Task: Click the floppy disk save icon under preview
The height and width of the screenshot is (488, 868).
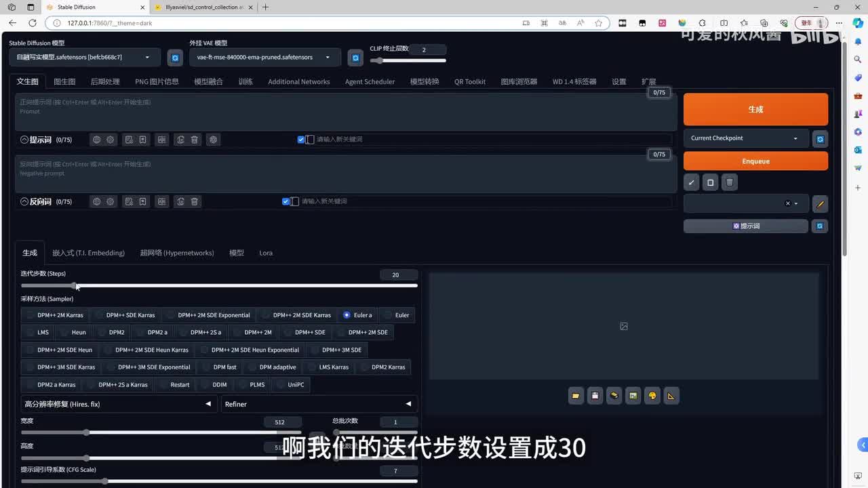Action: pyautogui.click(x=595, y=396)
